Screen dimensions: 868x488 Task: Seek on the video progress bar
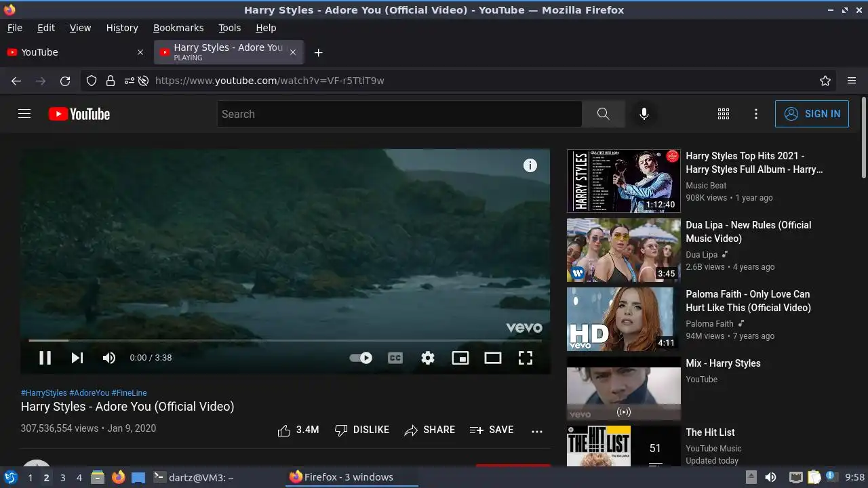tap(285, 340)
